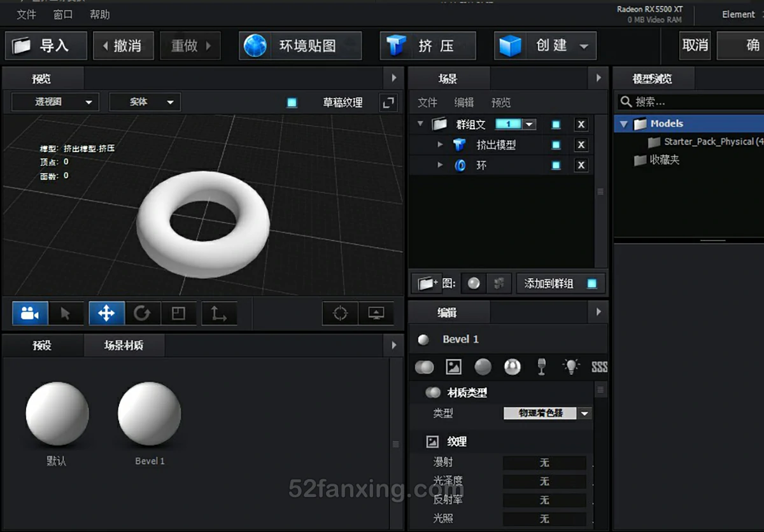Select the camera view tool
The width and height of the screenshot is (764, 532).
coord(30,313)
